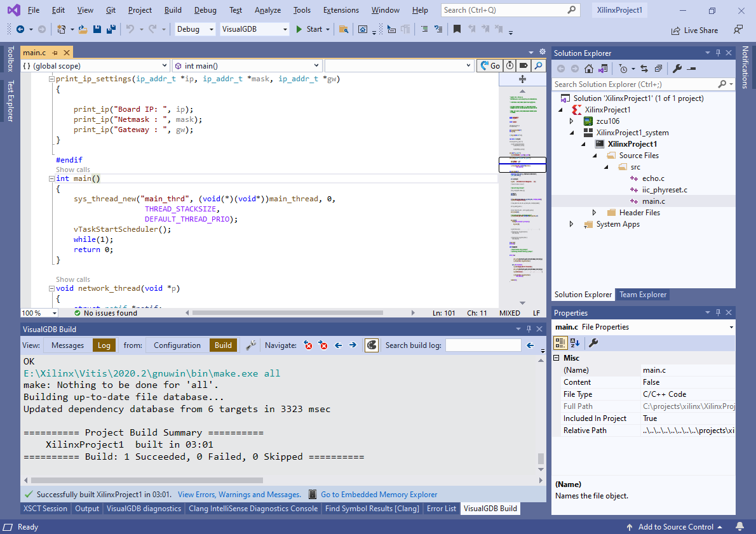Click the Save All icon
Viewport: 756px width, 534px height.
(111, 29)
